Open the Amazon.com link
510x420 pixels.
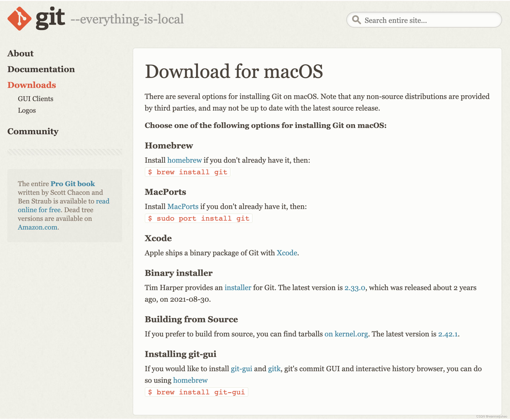[x=38, y=227]
